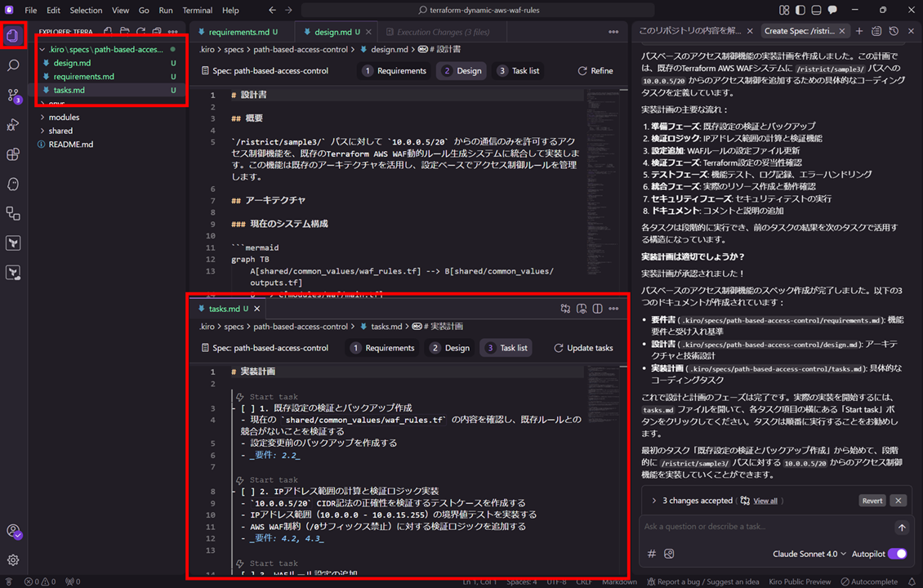Viewport: 923px width, 588px height.
Task: Open the Manage settings gear icon
Action: point(13,559)
